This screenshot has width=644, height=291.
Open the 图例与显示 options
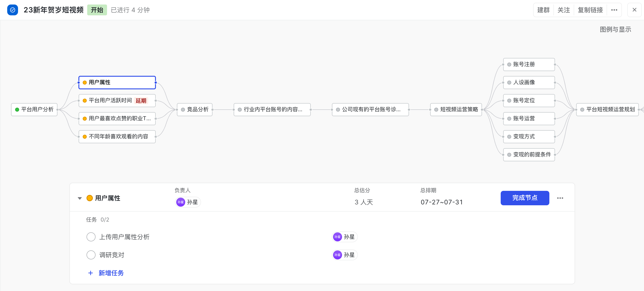click(615, 30)
